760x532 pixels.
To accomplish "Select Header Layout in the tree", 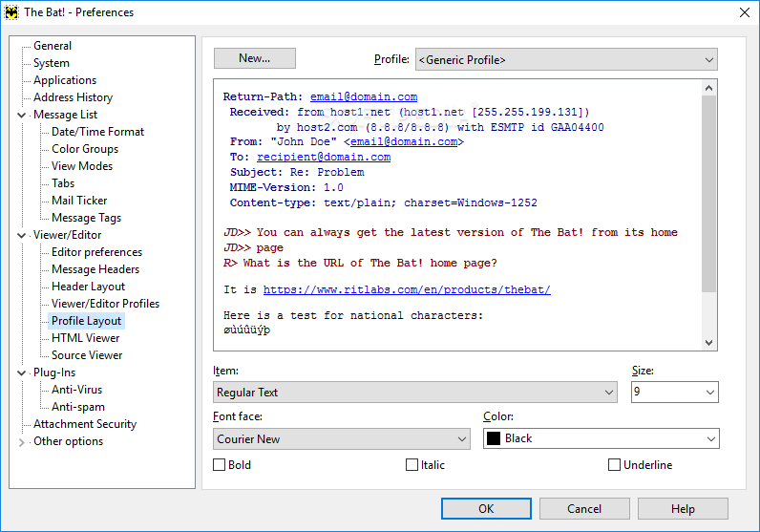I will coord(88,287).
